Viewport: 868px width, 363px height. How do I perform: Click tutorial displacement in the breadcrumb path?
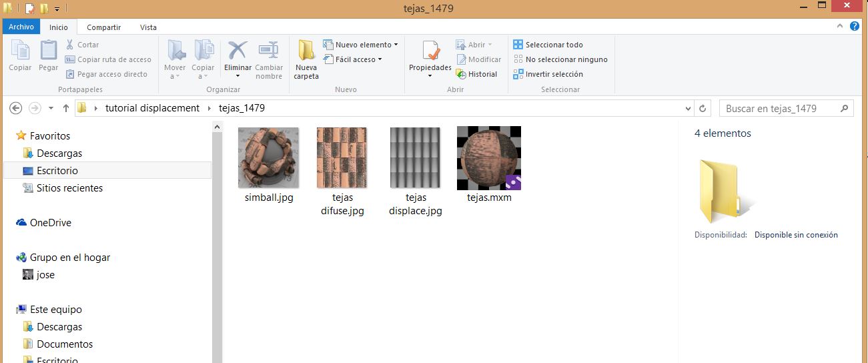point(152,108)
